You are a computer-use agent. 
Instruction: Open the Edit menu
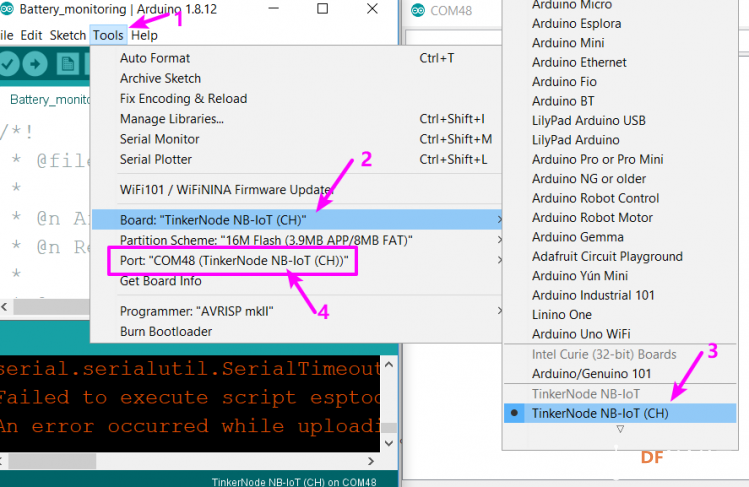[x=32, y=35]
